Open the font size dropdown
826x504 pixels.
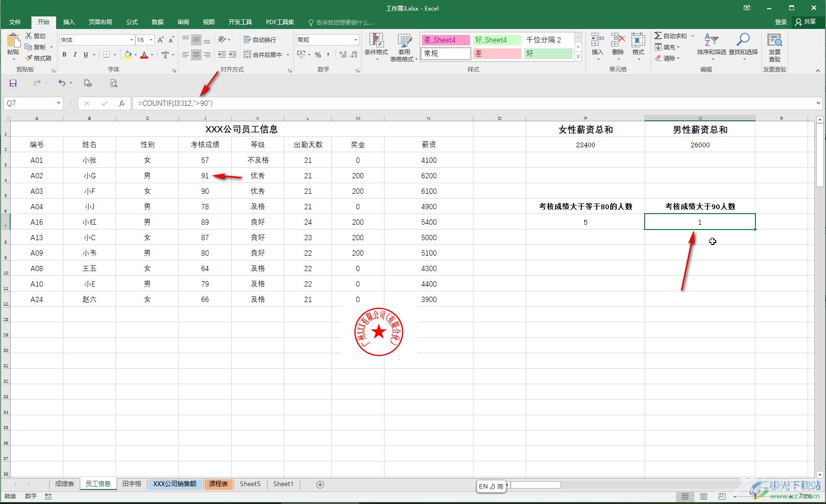click(x=151, y=40)
